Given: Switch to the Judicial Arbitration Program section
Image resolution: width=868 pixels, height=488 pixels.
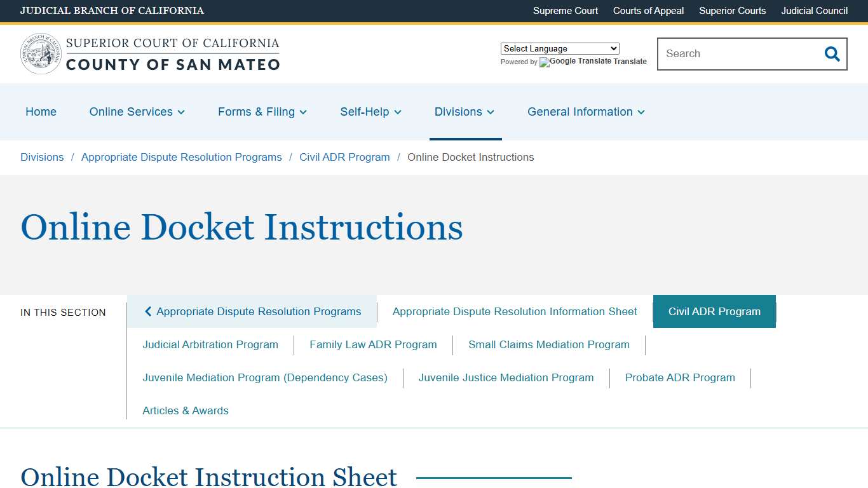Looking at the screenshot, I should pos(210,344).
